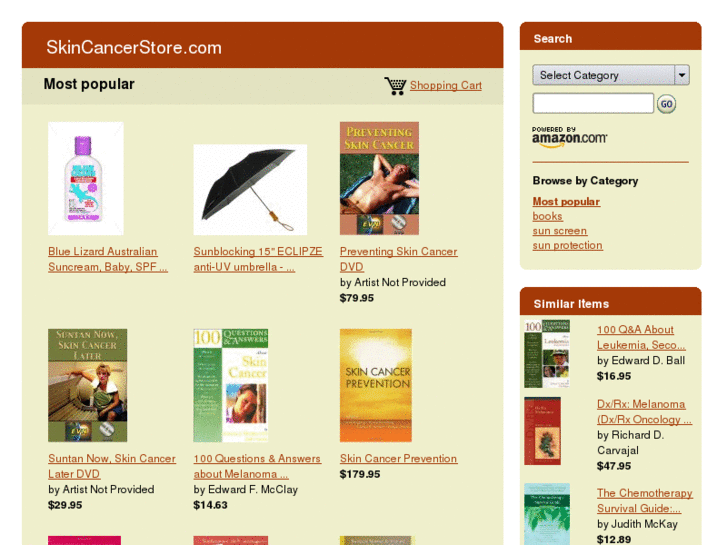Open Sunblocking 15" ECLIPZE umbrella link

click(x=258, y=259)
